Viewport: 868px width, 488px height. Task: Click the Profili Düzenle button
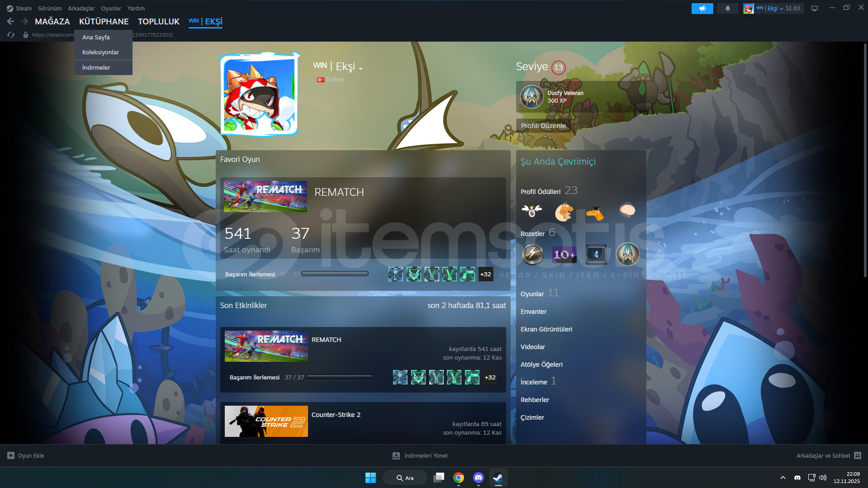(x=543, y=126)
